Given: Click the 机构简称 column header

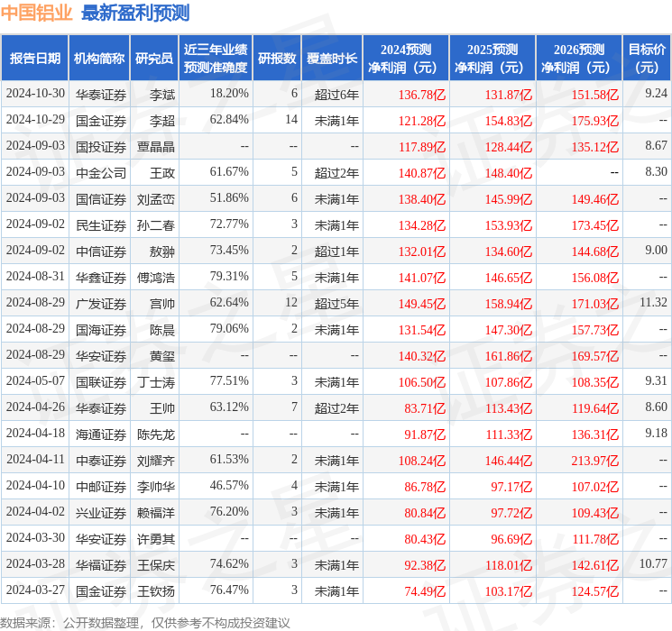Looking at the screenshot, I should (99, 59).
